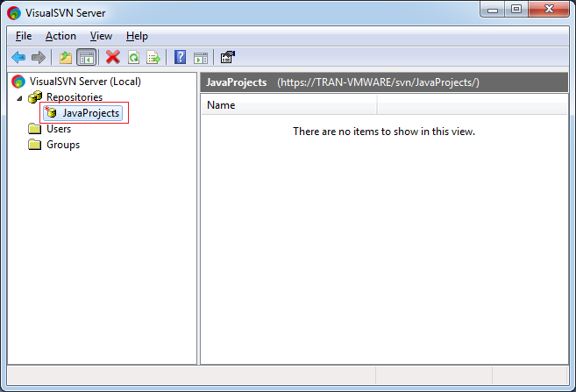This screenshot has width=576, height=392.
Task: Restore down the VisualSVN Server window
Action: pyautogui.click(x=516, y=9)
